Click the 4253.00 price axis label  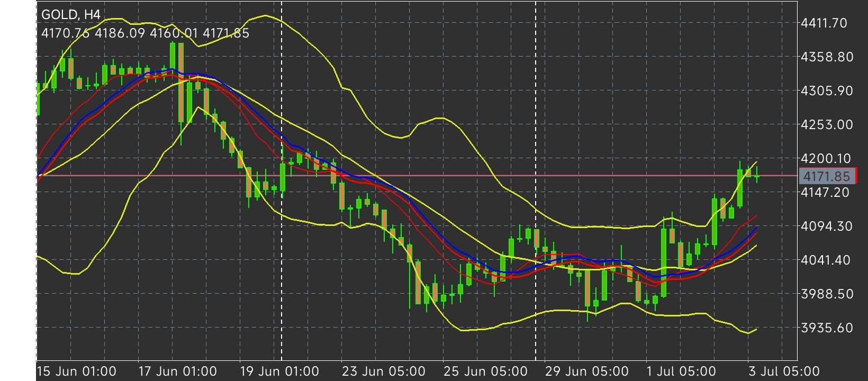coord(827,124)
